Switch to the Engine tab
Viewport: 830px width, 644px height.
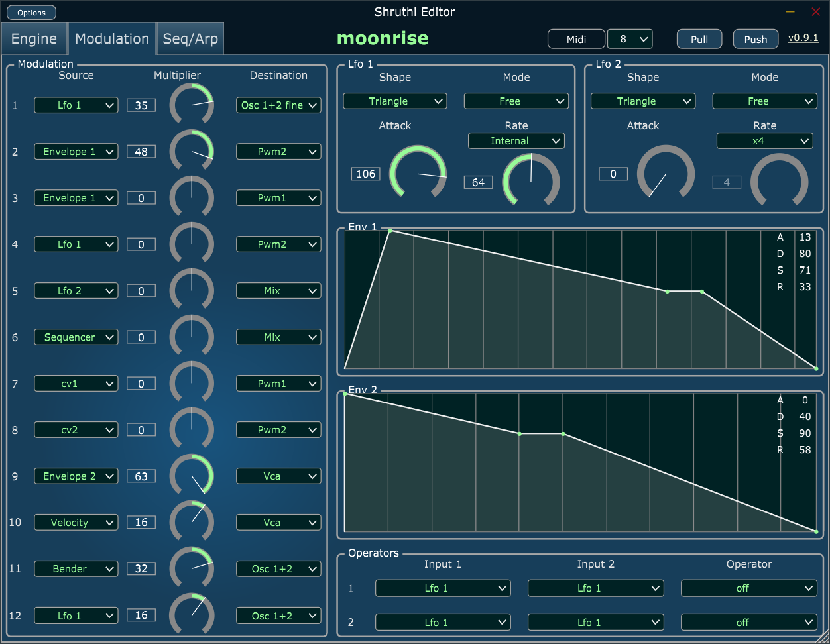34,39
